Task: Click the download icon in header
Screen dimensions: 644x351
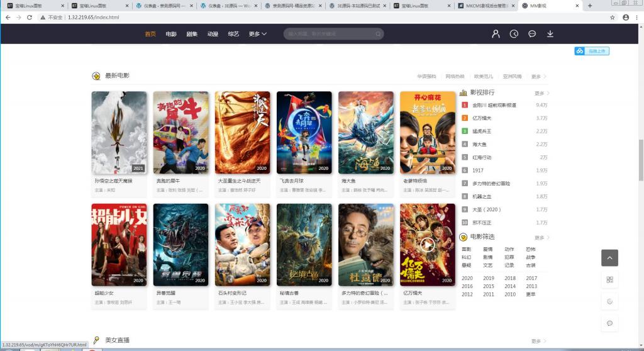Action: [x=550, y=34]
